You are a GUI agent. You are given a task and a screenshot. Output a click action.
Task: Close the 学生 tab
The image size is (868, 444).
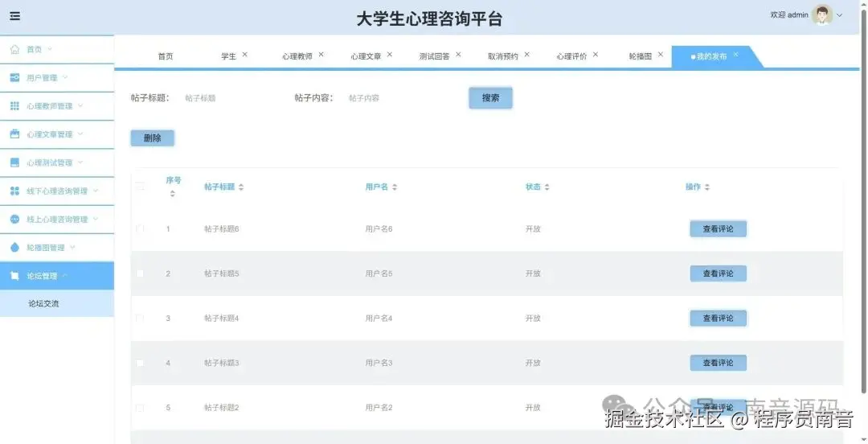pos(244,55)
